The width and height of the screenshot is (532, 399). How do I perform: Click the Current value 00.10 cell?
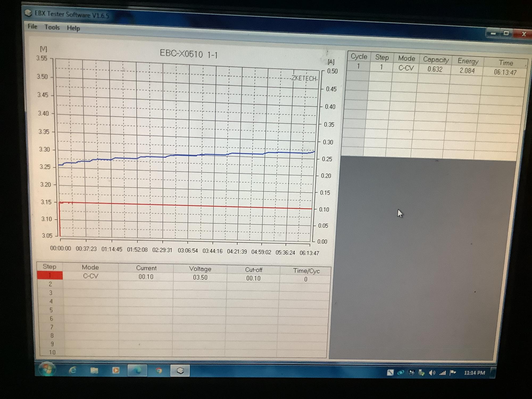point(146,277)
